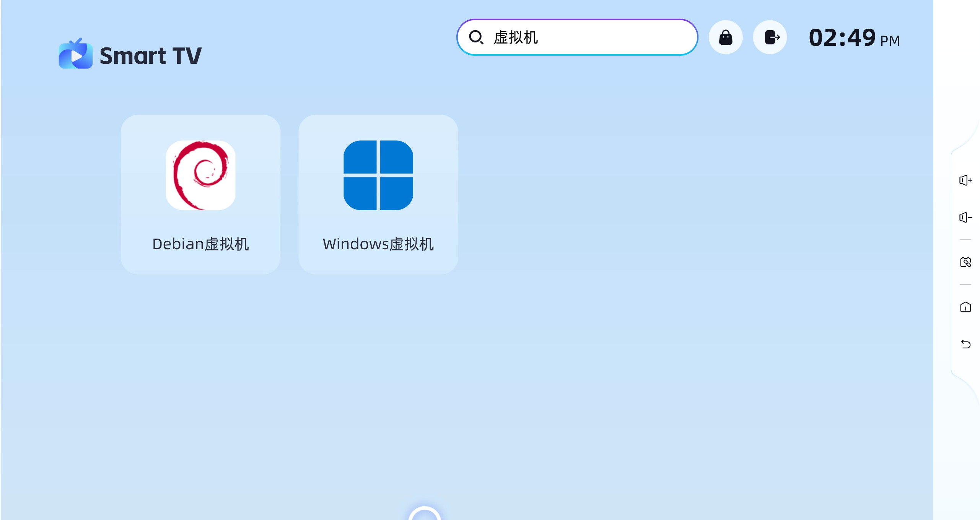
Task: Click the magnifier search icon
Action: pyautogui.click(x=476, y=37)
